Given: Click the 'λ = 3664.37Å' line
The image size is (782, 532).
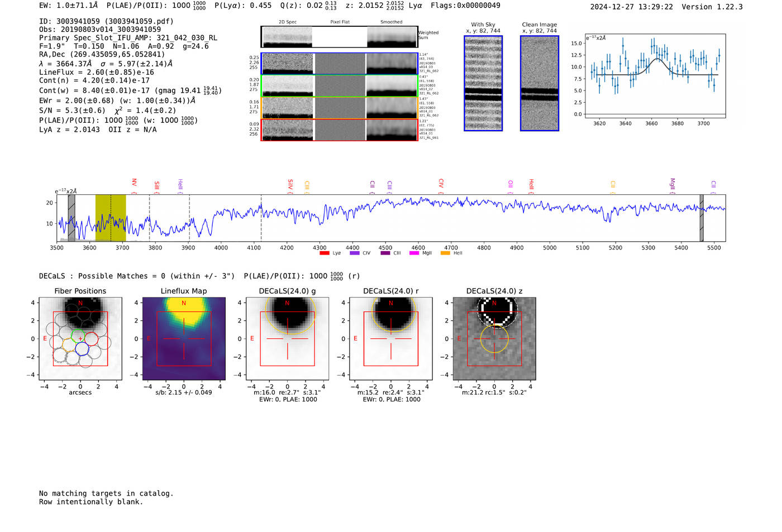Looking at the screenshot, I should (106, 64).
